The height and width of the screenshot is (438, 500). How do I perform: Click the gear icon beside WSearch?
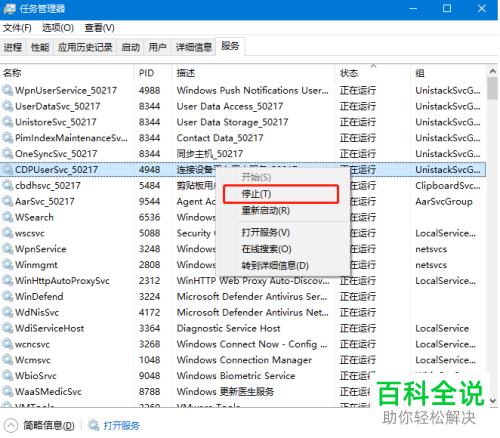coord(7,217)
